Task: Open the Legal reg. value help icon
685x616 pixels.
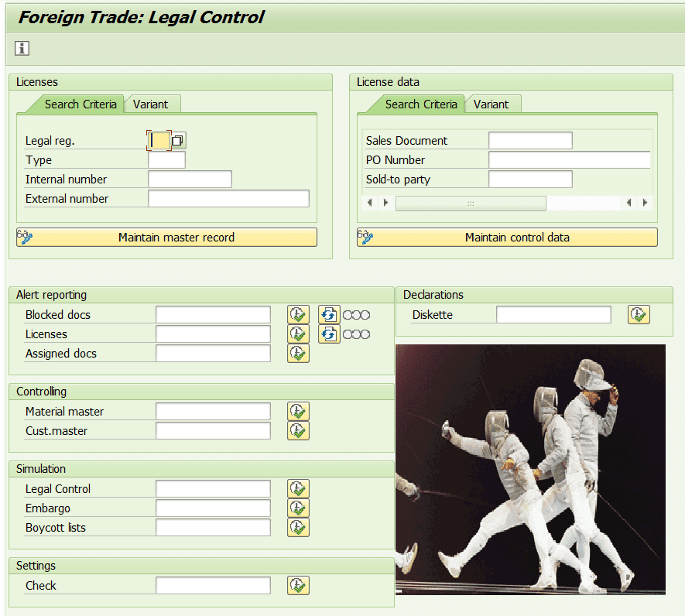Action: pyautogui.click(x=178, y=140)
